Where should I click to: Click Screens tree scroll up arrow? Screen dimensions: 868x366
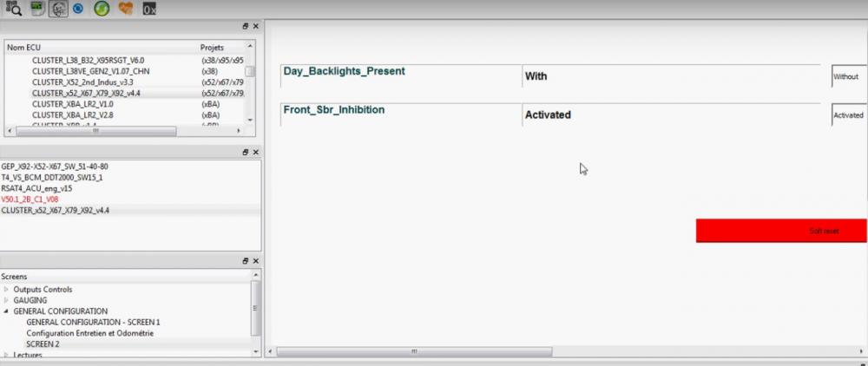(x=256, y=274)
